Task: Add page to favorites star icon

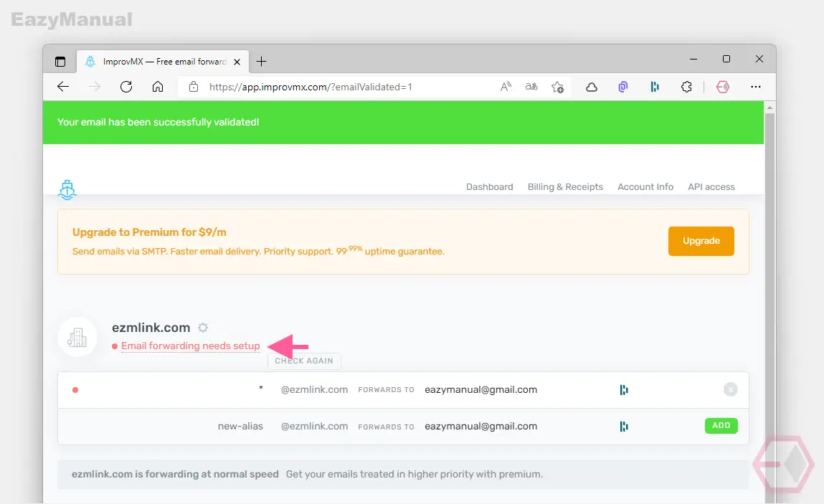Action: tap(557, 87)
